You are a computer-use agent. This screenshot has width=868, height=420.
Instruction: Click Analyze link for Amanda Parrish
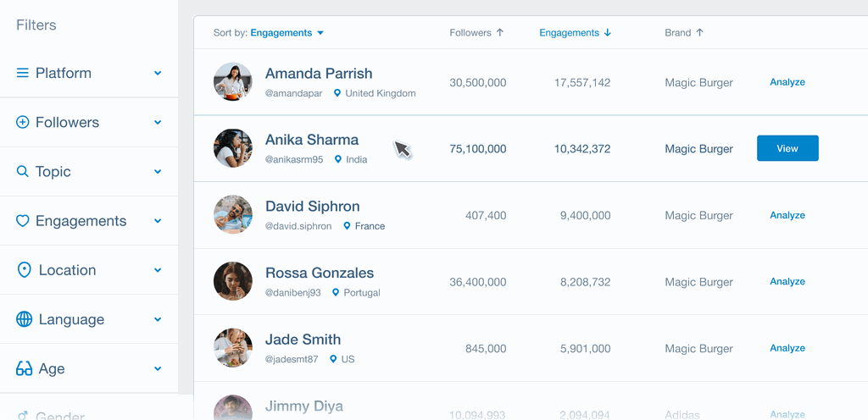click(x=787, y=82)
